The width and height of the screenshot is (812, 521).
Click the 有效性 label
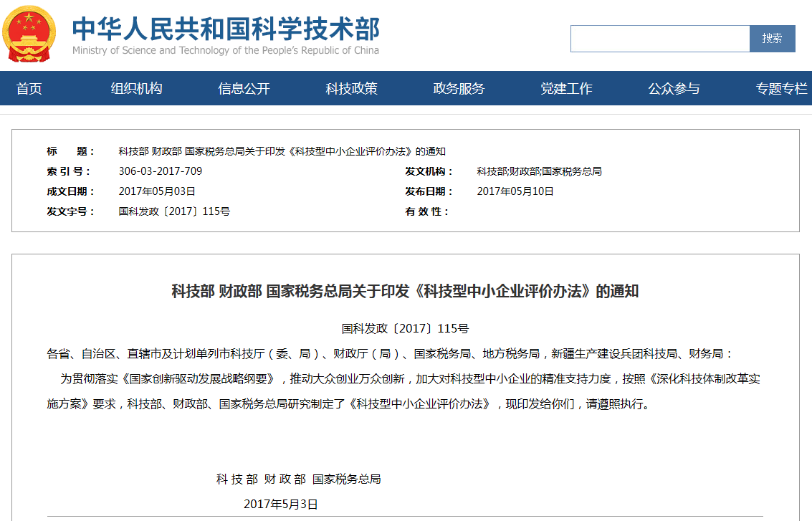tap(427, 212)
